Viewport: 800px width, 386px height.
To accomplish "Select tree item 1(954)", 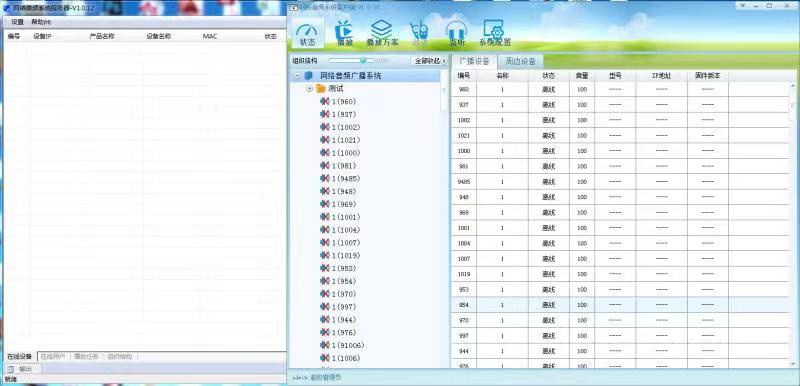I will [x=344, y=281].
